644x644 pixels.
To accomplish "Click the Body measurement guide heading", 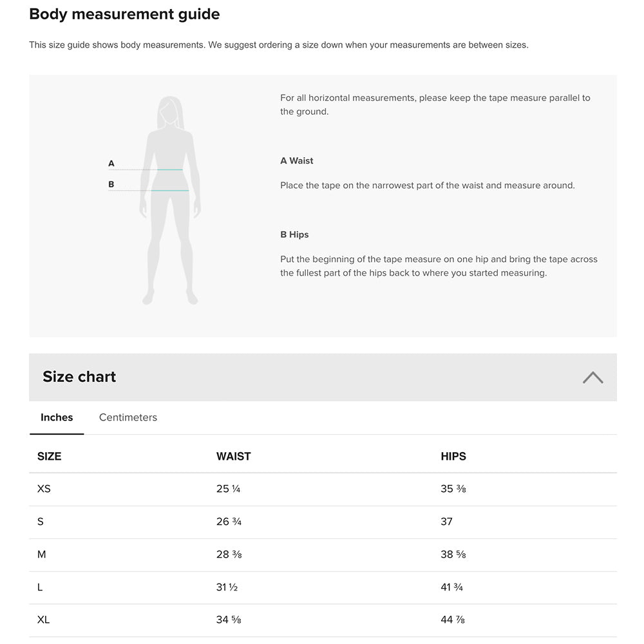I will click(124, 14).
